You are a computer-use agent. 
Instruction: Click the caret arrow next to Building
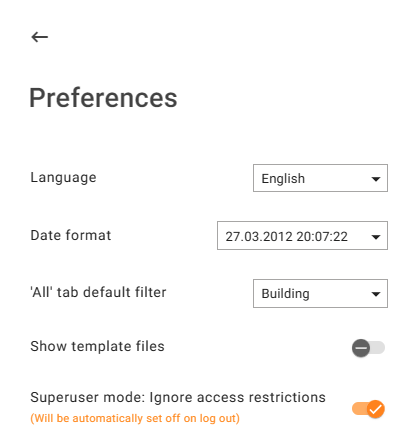tap(376, 294)
